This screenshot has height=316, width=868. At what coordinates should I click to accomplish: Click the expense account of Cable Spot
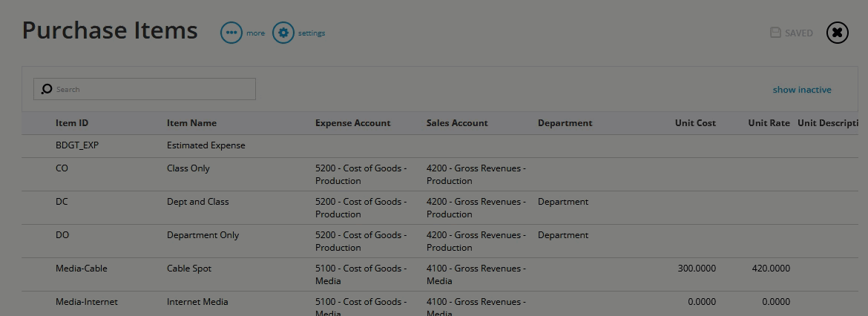click(361, 274)
